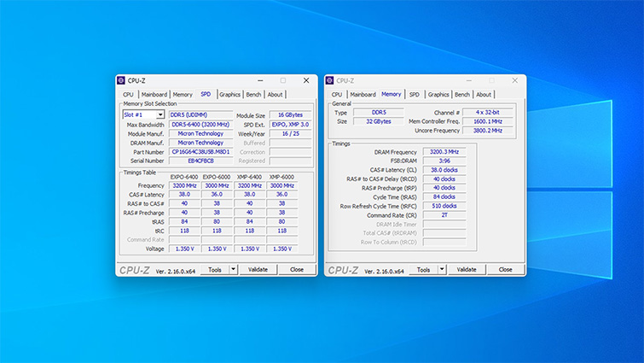Image resolution: width=644 pixels, height=363 pixels.
Task: Click Validate button in right CPU-Z window
Action: pos(467,270)
